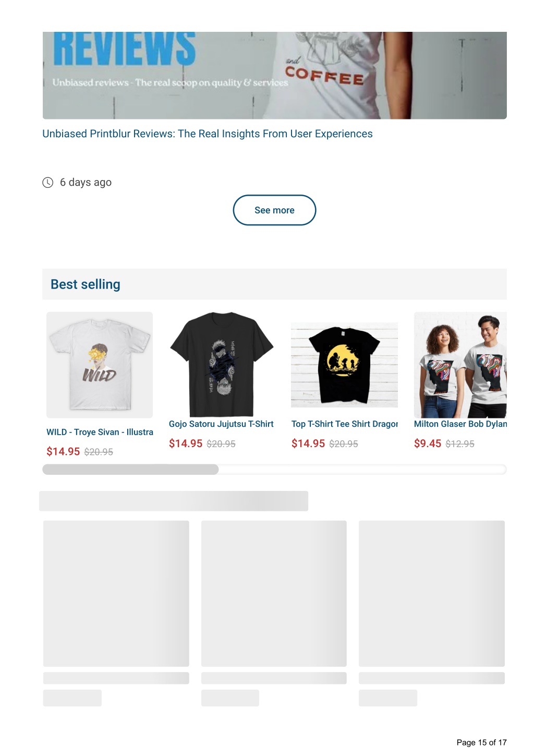534x756 pixels.
Task: Open the Printblur Reviews banner image
Action: [274, 75]
